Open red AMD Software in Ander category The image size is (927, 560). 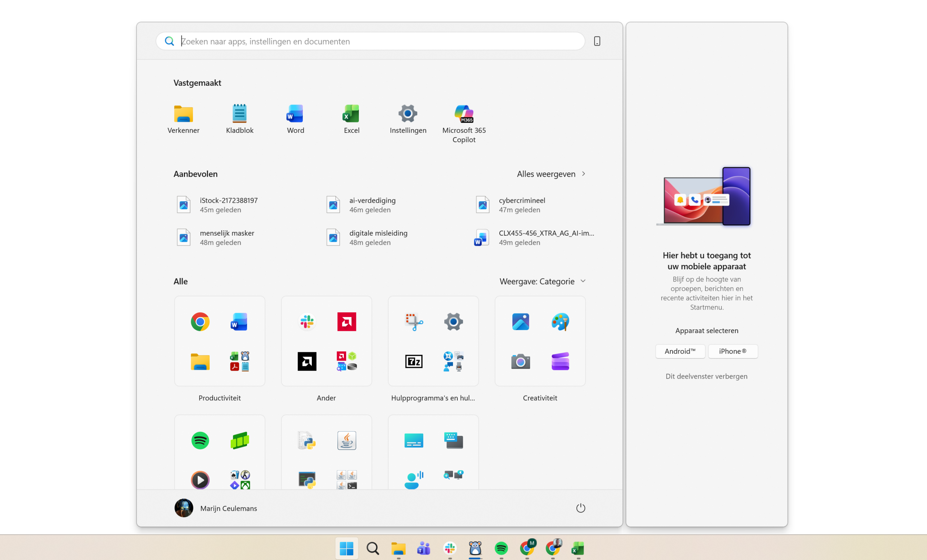coord(347,321)
